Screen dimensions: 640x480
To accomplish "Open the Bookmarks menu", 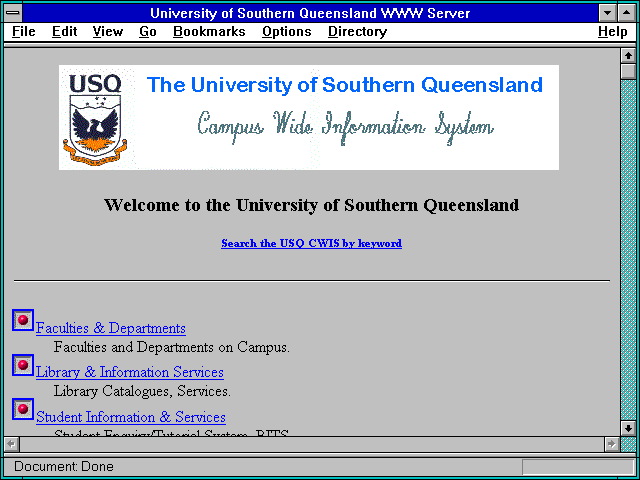I will (x=209, y=31).
